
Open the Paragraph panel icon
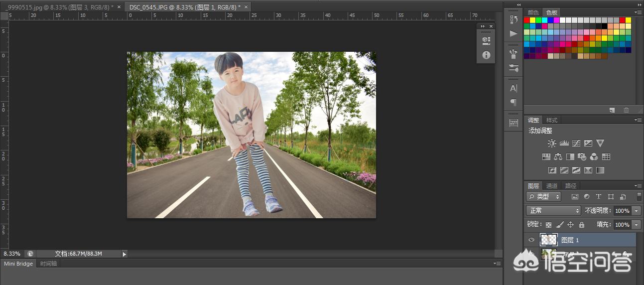point(514,102)
